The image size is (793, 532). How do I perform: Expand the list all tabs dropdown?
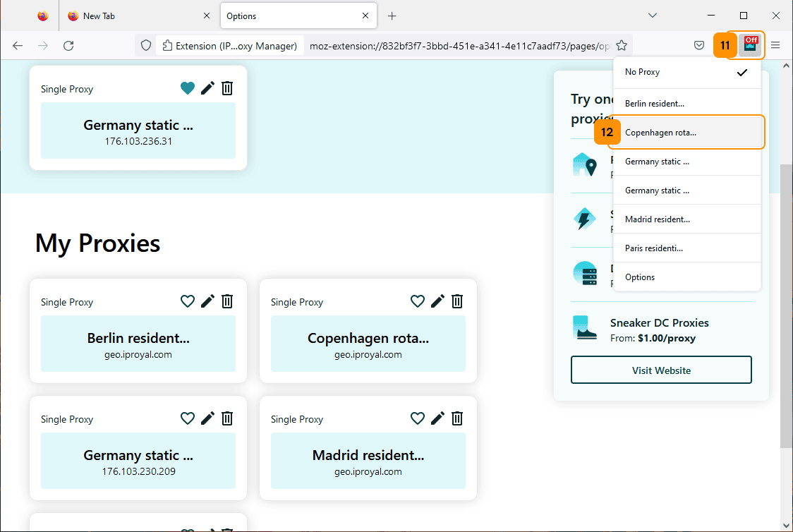tap(653, 16)
